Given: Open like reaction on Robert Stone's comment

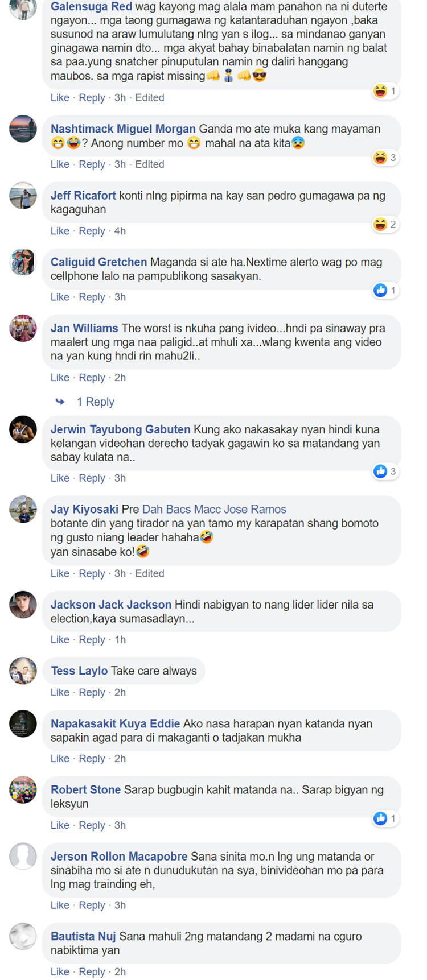Looking at the screenshot, I should [385, 818].
